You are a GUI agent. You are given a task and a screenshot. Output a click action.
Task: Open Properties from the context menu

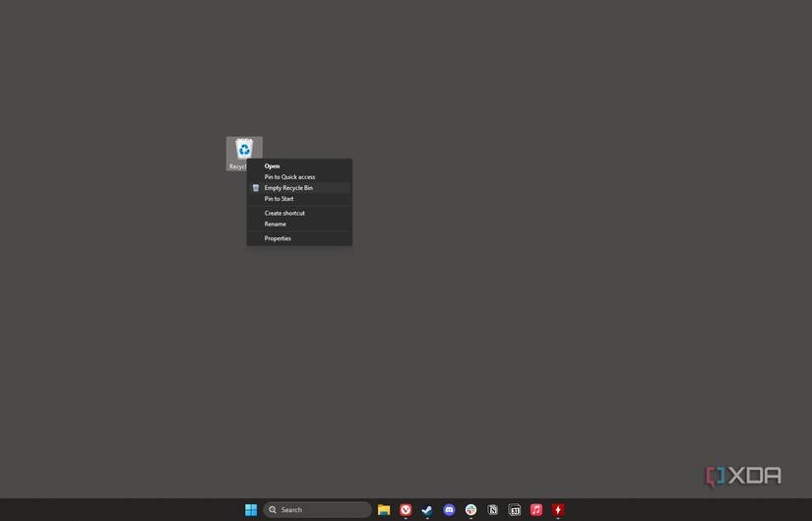tap(299, 238)
